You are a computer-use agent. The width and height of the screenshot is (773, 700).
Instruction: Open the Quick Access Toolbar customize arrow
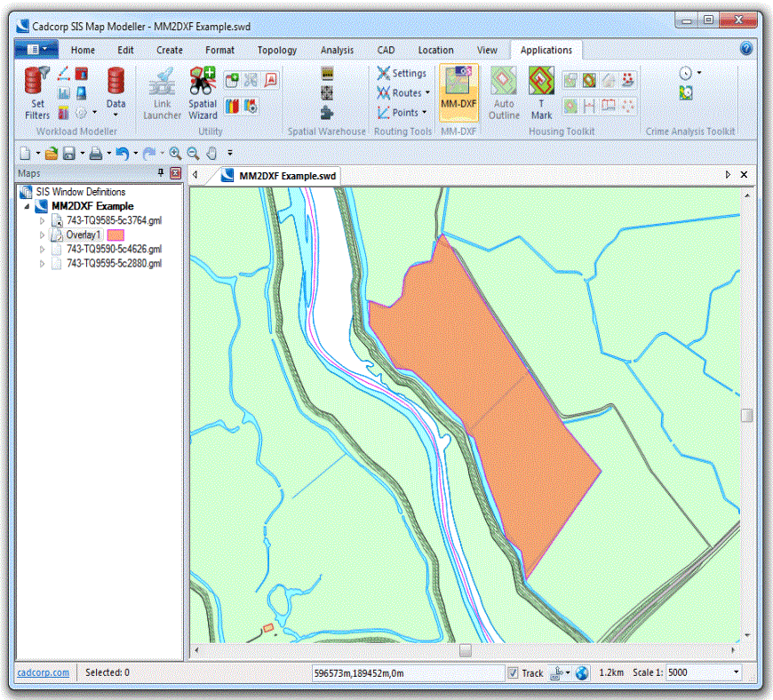pos(230,154)
